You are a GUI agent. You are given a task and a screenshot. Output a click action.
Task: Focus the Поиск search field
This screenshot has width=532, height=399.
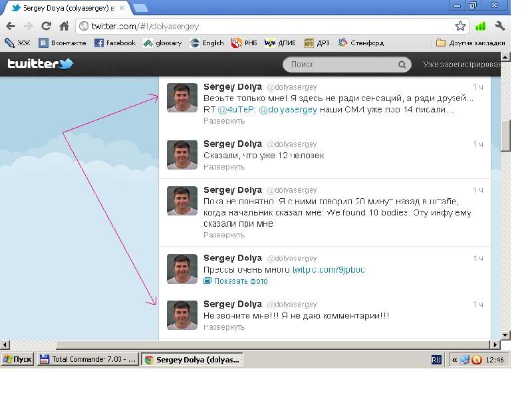pos(346,65)
